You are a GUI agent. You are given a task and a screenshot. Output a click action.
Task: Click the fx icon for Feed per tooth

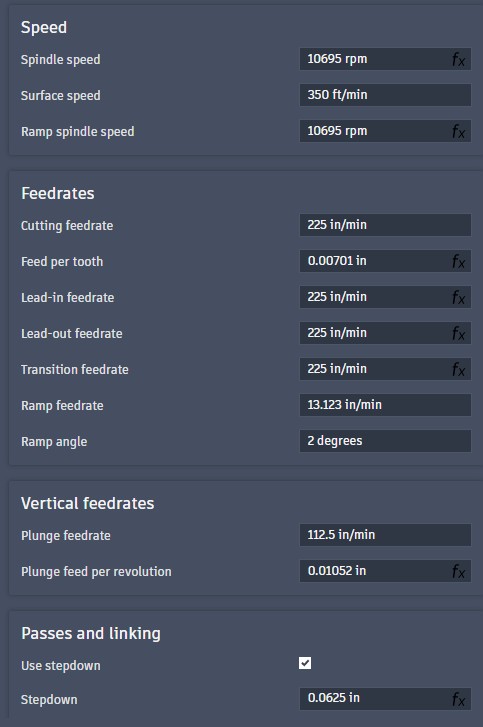pos(458,261)
